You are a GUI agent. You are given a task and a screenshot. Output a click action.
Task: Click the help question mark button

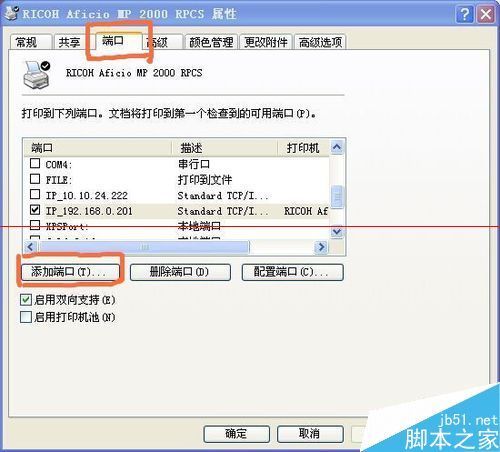[x=464, y=15]
